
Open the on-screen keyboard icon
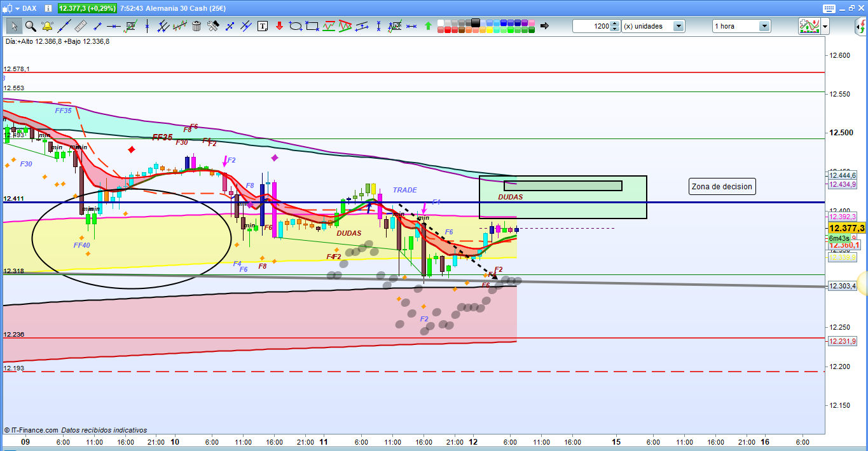point(828,8)
